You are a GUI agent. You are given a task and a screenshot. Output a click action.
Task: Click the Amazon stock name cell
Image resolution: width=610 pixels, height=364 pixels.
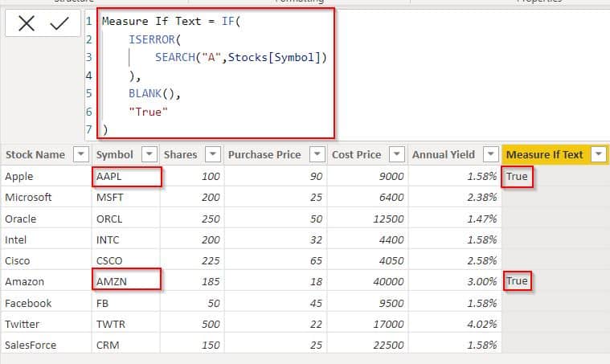tap(46, 281)
